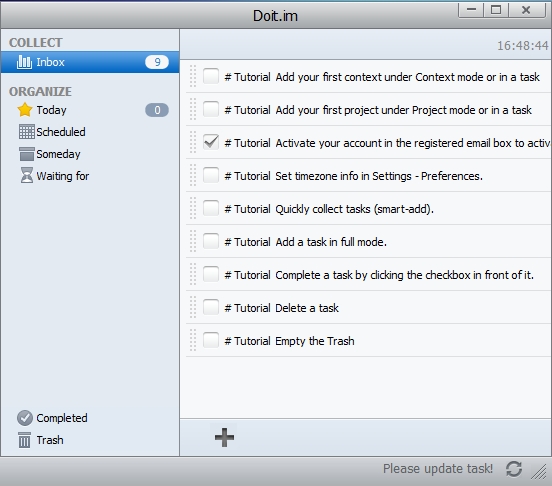This screenshot has height=486, width=552.
Task: Click 'Please update task!' status message
Action: click(x=438, y=469)
